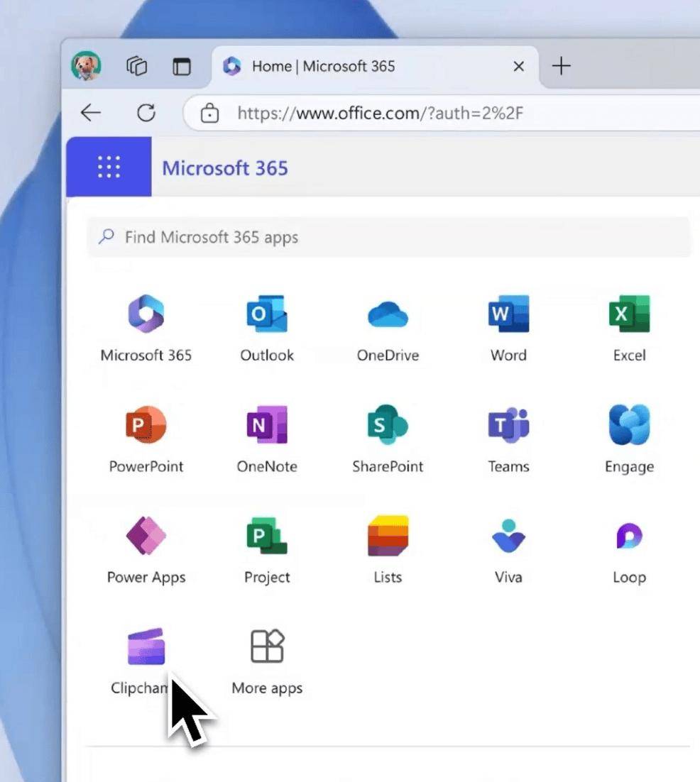The width and height of the screenshot is (700, 782).
Task: Click the Find Microsoft 365 apps search box
Action: tap(389, 237)
